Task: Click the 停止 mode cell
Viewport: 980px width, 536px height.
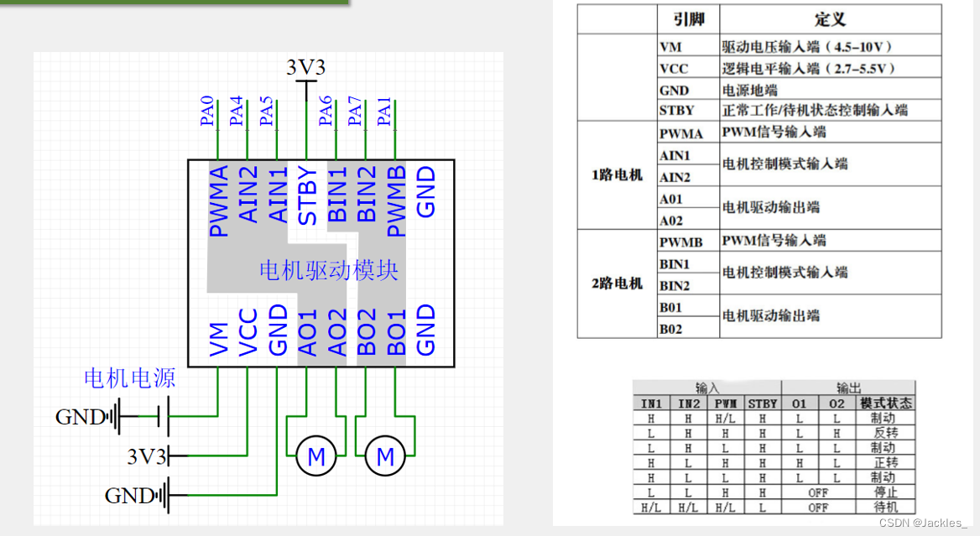Action: click(886, 492)
